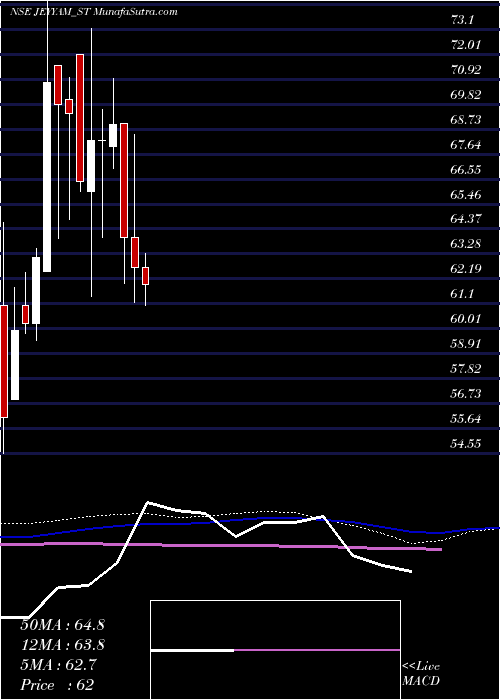This screenshot has width=500, height=700.
Task: Select the 73.1 price axis label
Action: (x=462, y=20)
